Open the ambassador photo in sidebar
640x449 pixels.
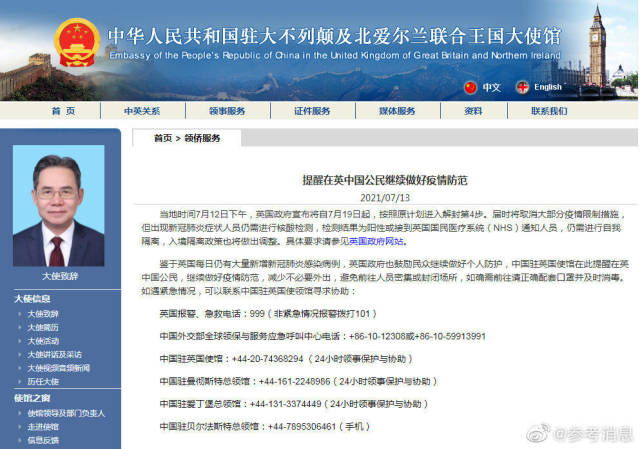tap(58, 206)
